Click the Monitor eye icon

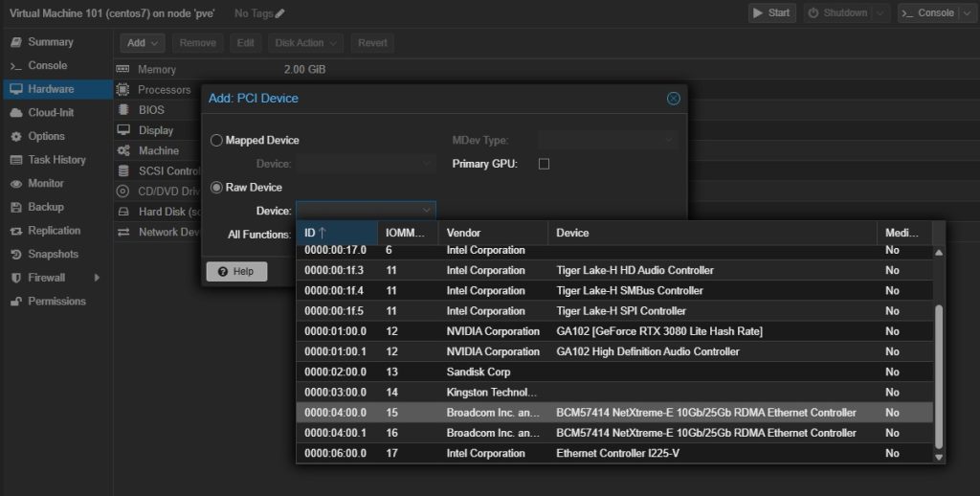[x=16, y=183]
